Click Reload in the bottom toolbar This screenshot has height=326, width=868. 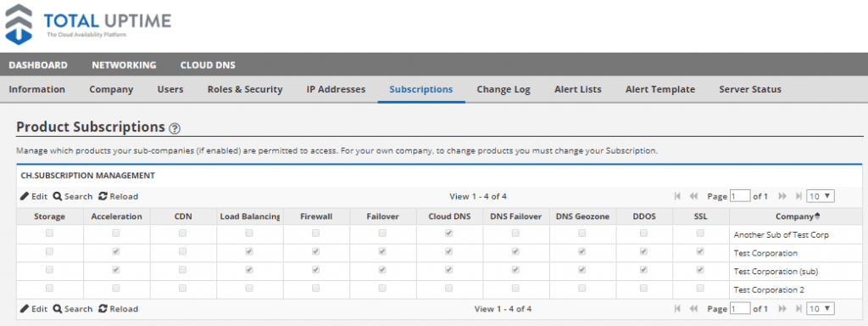119,309
